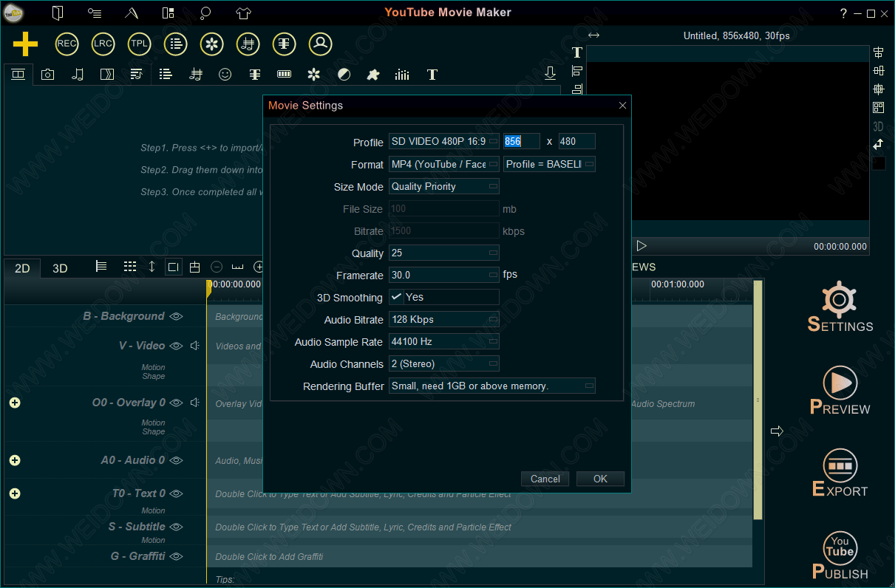Open the TPL template tool
Screen dimensions: 895x588
tap(139, 44)
